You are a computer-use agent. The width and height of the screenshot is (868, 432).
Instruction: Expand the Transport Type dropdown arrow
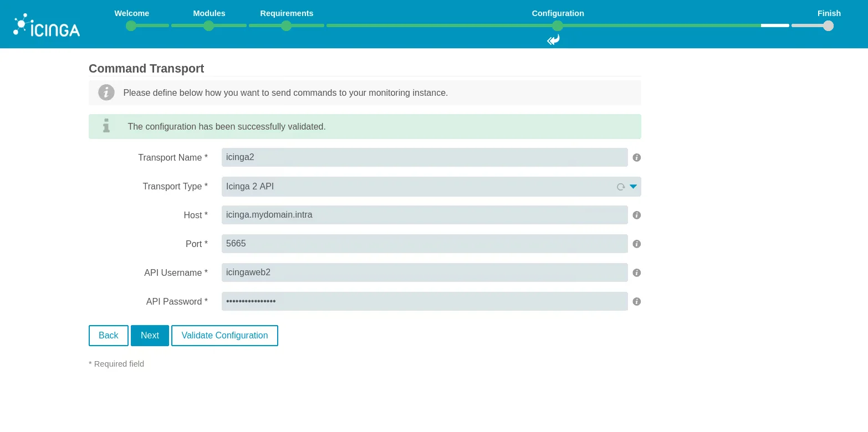pyautogui.click(x=633, y=187)
